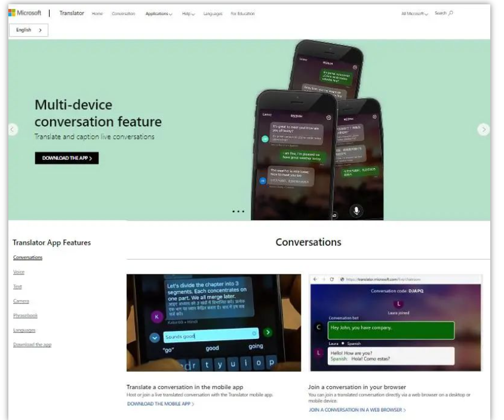Expand the Applications dropdown
The height and width of the screenshot is (420, 504).
[159, 14]
